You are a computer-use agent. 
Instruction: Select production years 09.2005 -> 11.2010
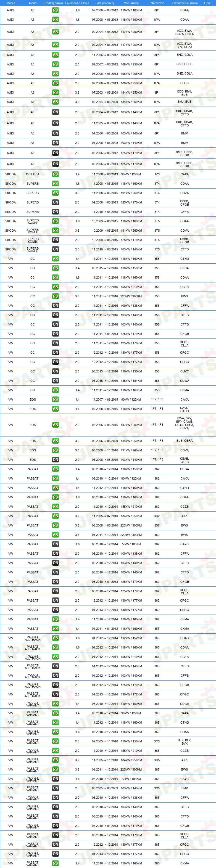point(105,741)
